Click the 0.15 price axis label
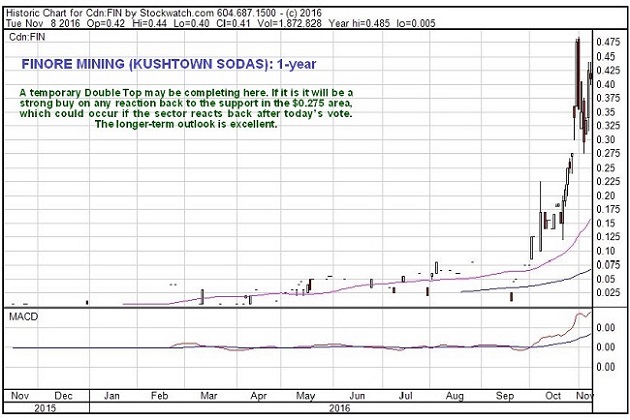The image size is (630, 420). click(x=606, y=223)
